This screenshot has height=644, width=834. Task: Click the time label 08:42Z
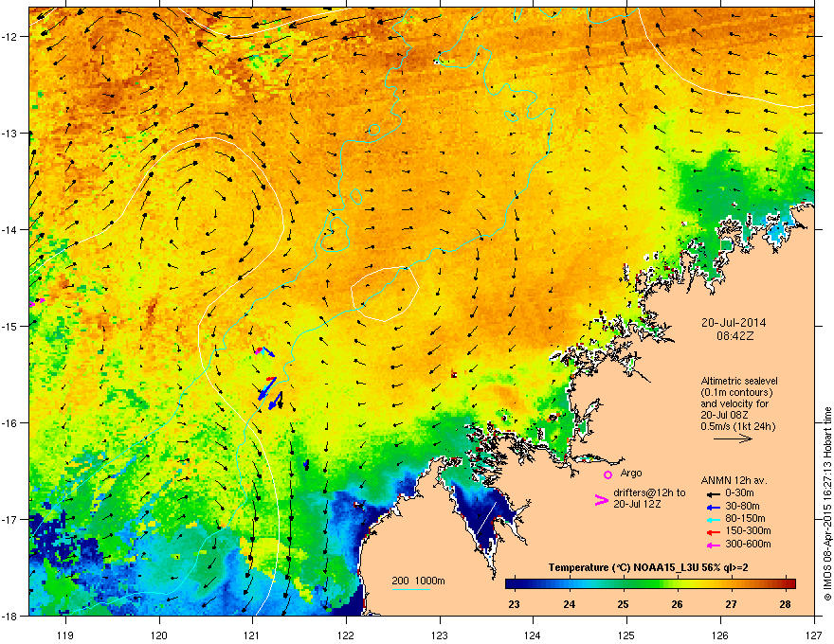coord(734,336)
